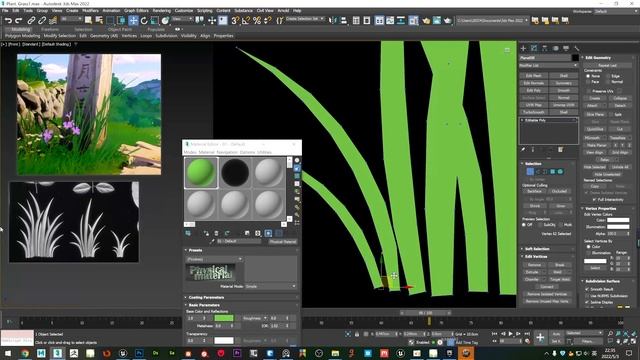Activate the Select and Move tool
The height and width of the screenshot is (360, 640).
click(x=133, y=20)
